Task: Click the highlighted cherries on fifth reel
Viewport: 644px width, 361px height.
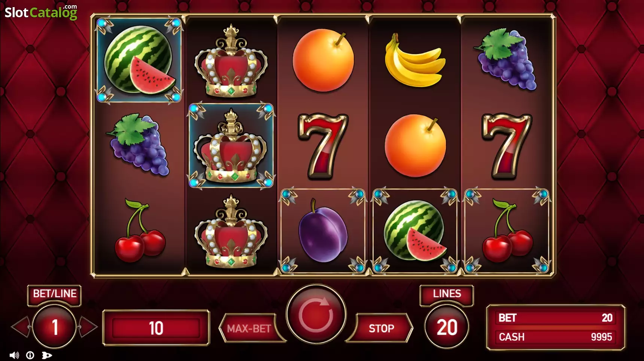Action: 507,231
